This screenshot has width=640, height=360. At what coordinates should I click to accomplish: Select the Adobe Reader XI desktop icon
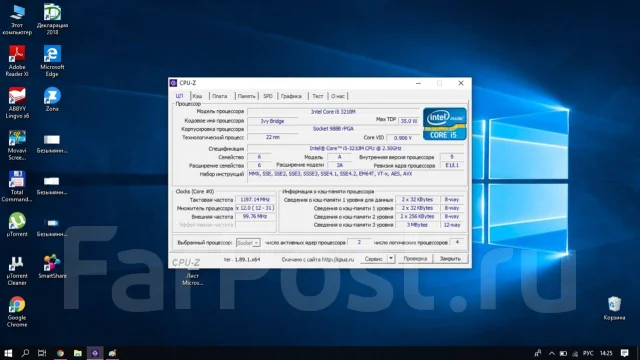[17, 61]
